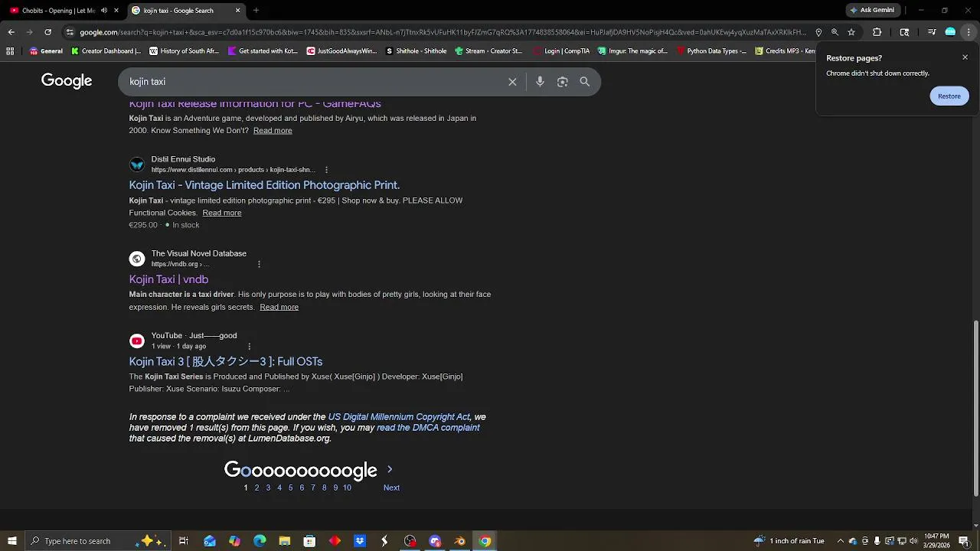Open Kojin Taxi Vintage Limited Edition Photographic Print link
The height and width of the screenshot is (551, 980).
pos(264,185)
